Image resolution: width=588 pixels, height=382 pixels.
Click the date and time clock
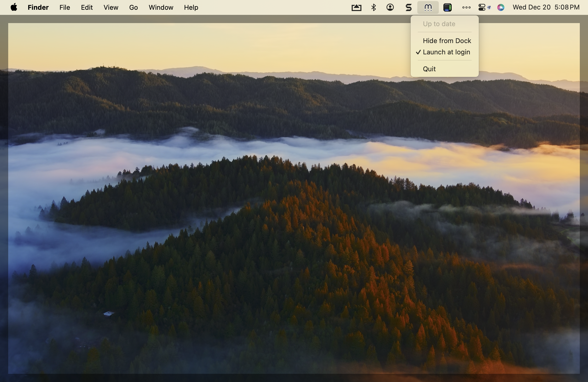(546, 7)
